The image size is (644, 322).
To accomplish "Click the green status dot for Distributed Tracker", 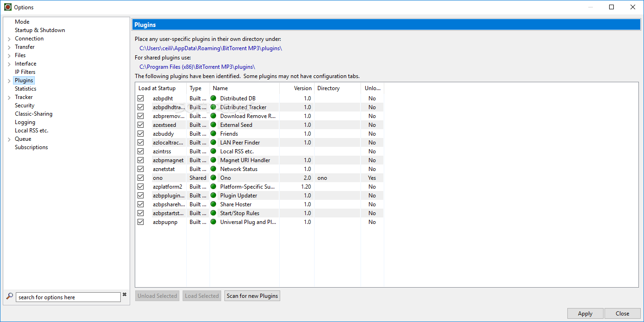I will coord(214,107).
